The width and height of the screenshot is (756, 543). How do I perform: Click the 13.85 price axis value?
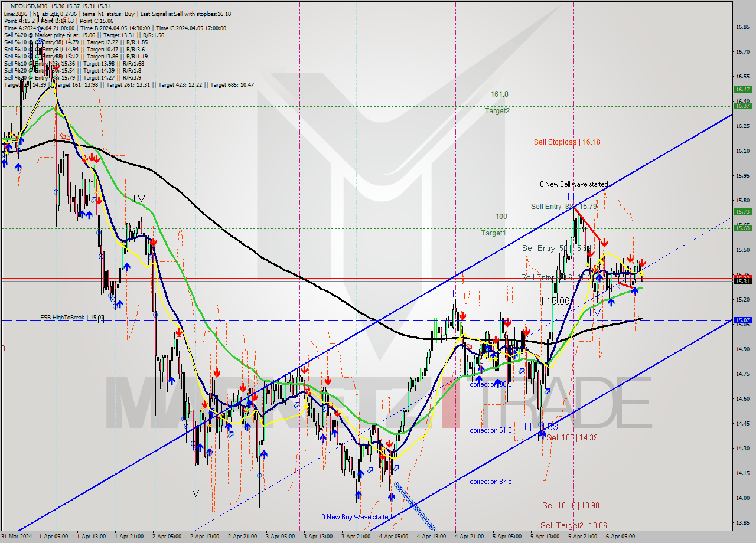coord(742,522)
